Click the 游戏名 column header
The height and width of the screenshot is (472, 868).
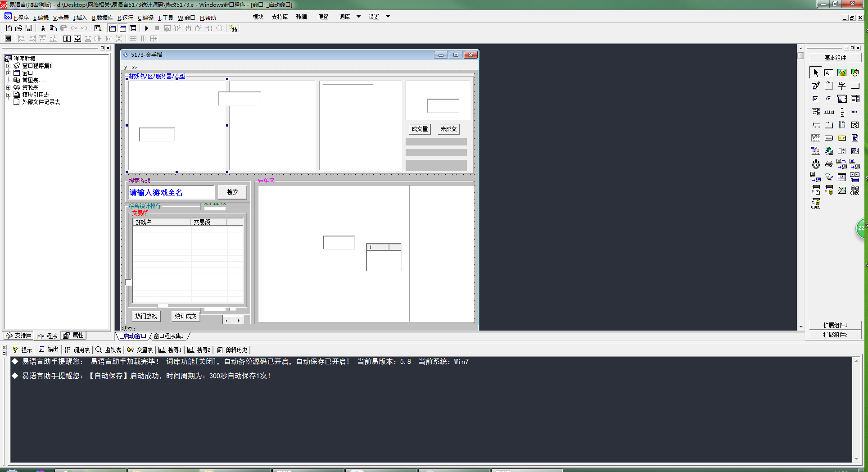pyautogui.click(x=162, y=222)
